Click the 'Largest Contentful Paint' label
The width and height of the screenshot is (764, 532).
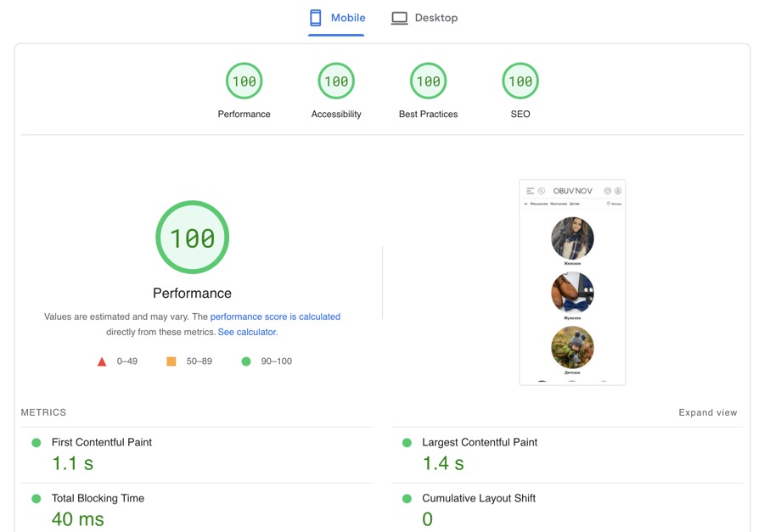pyautogui.click(x=480, y=442)
